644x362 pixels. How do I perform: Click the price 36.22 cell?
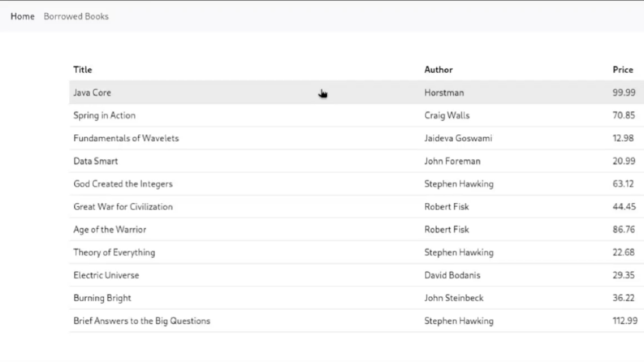click(624, 298)
